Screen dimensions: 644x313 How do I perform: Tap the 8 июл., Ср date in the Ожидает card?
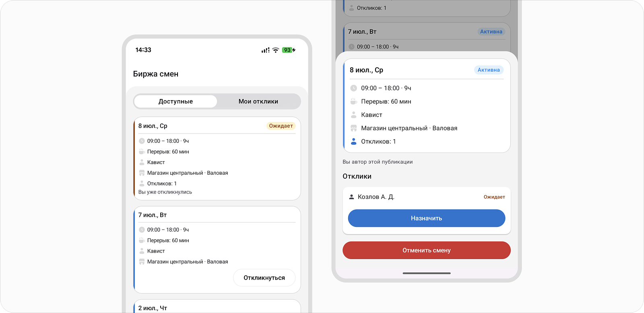(x=153, y=126)
